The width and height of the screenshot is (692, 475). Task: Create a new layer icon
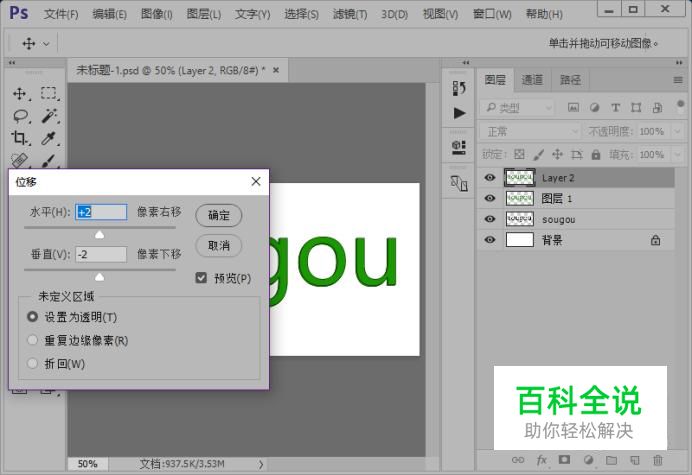[x=635, y=460]
